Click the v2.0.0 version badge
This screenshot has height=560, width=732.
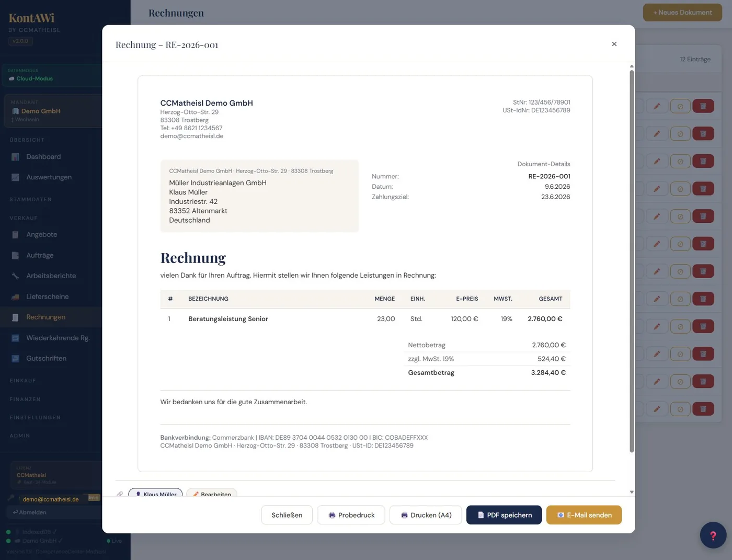[20, 41]
